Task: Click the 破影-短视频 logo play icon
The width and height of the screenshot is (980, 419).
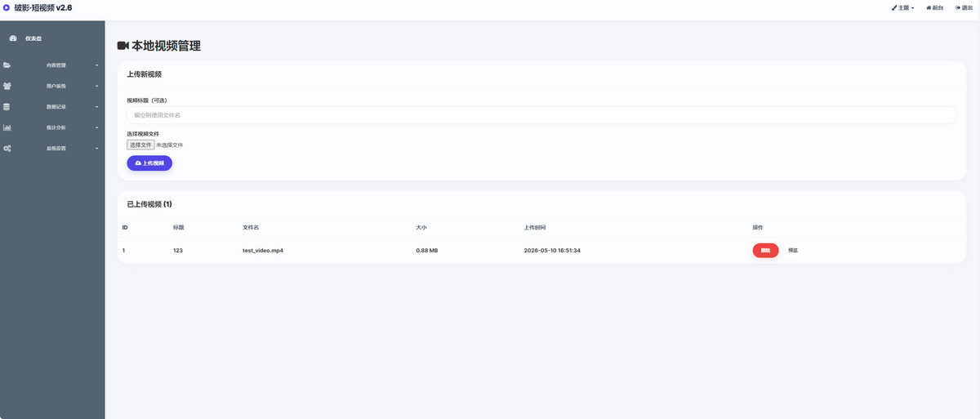Action: pyautogui.click(x=7, y=7)
